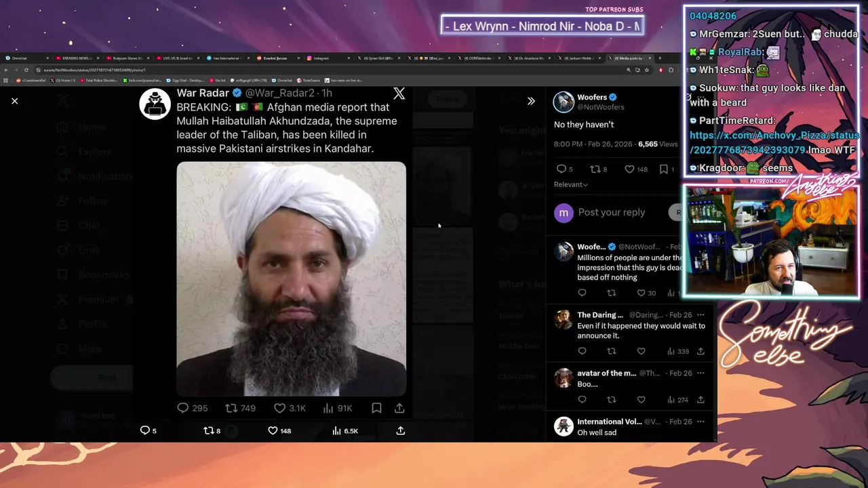The width and height of the screenshot is (868, 488).
Task: Reply icon with 5 in side panel
Action: (x=561, y=169)
